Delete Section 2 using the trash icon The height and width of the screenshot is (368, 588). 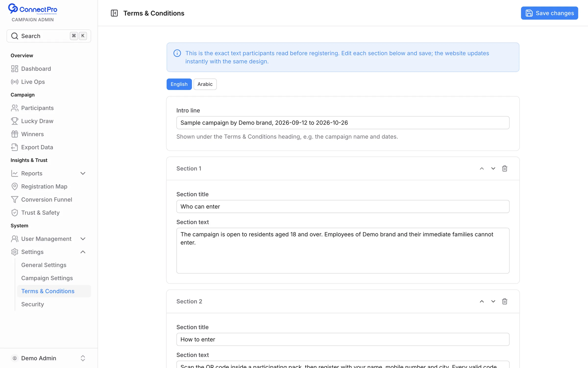pyautogui.click(x=504, y=301)
